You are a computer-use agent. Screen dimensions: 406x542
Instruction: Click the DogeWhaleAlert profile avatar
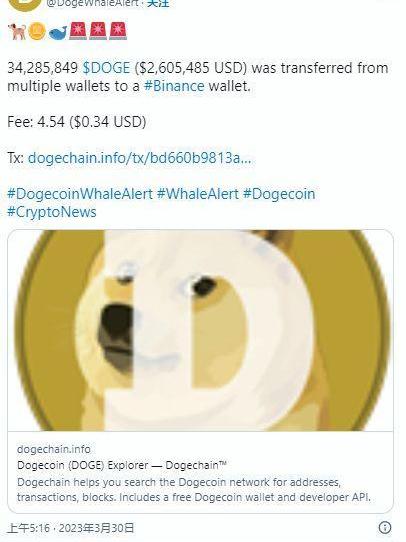click(23, 4)
